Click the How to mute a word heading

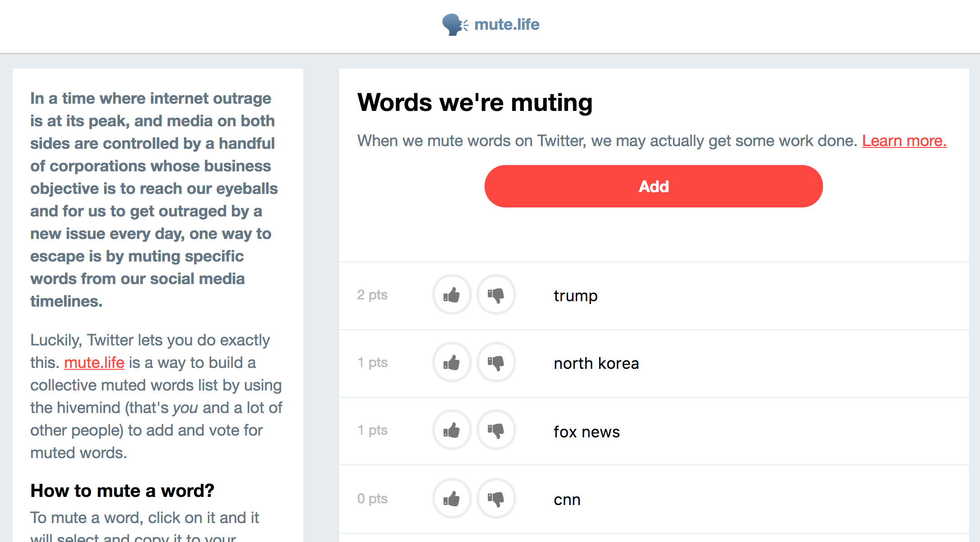tap(122, 491)
